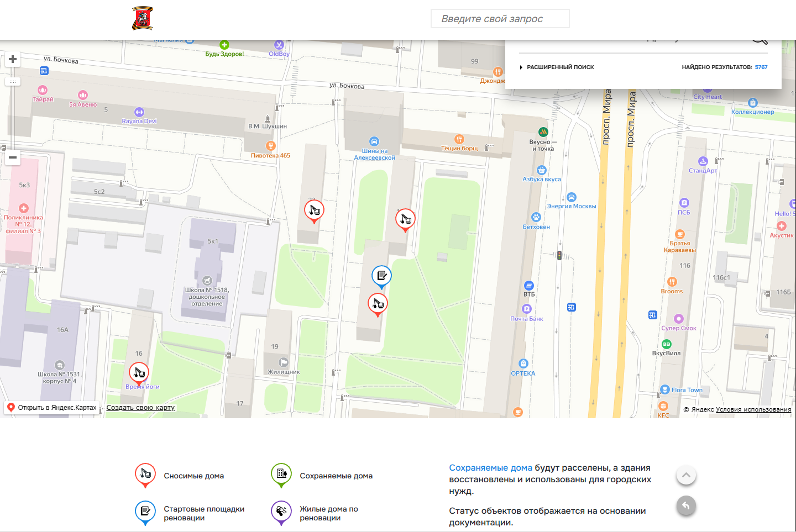Image resolution: width=796 pixels, height=532 pixels.
Task: Click the traffic light icon on просп. Мира
Action: [x=559, y=256]
